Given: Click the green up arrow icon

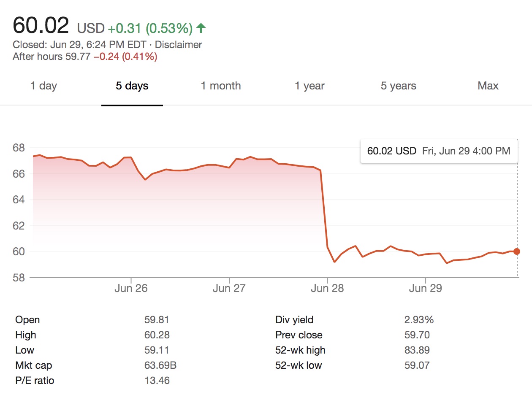Looking at the screenshot, I should [201, 28].
